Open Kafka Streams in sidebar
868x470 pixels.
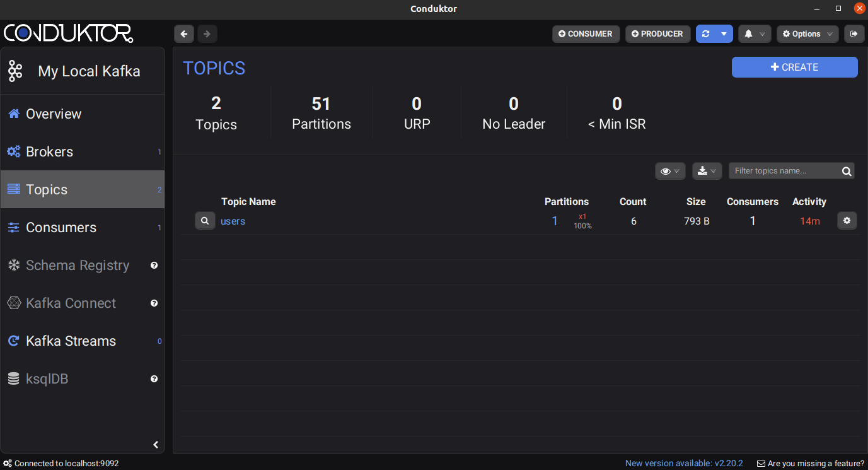click(x=83, y=341)
